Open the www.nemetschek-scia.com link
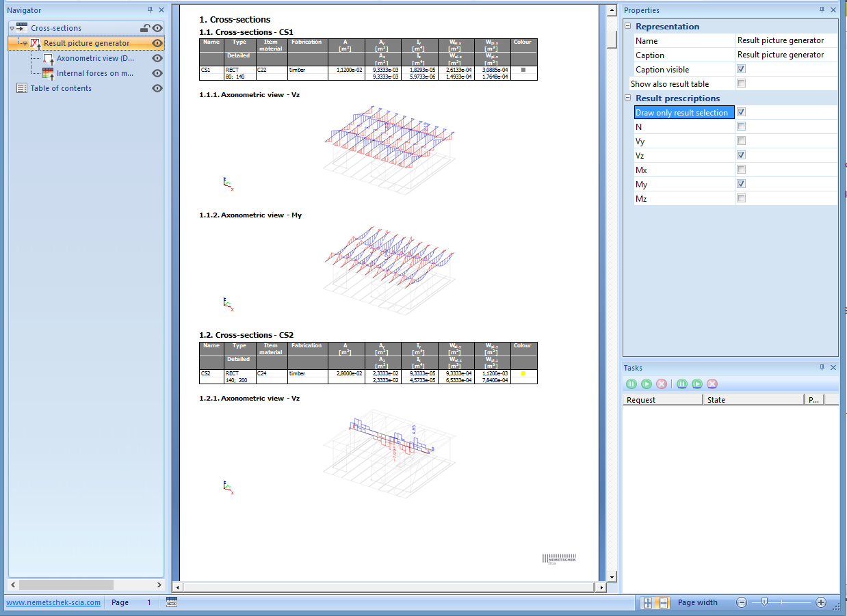The height and width of the screenshot is (616, 847). pyautogui.click(x=53, y=602)
